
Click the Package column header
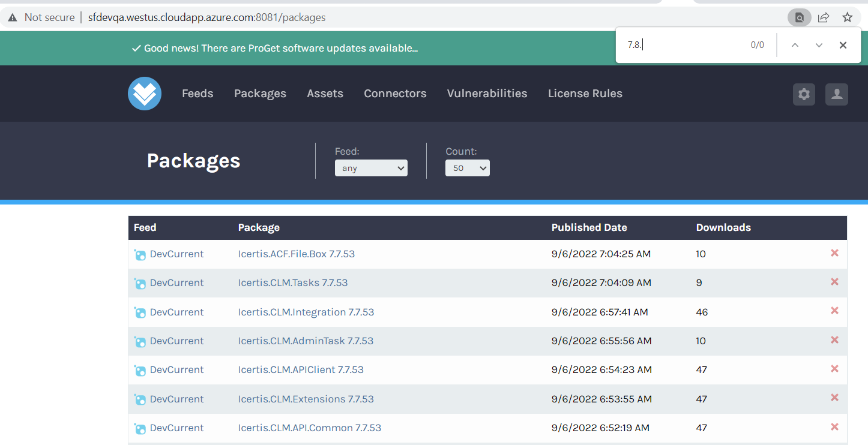pos(259,227)
